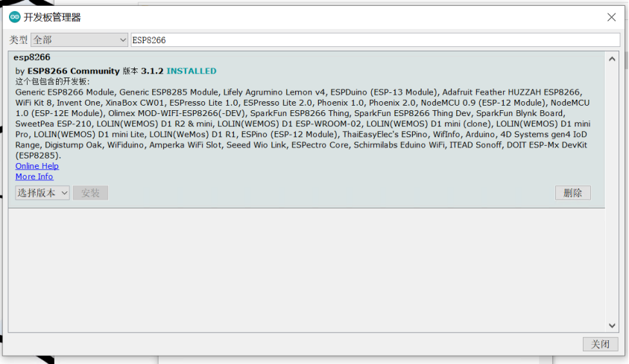The image size is (629, 364).
Task: Expand the 选择版本 version dropdown
Action: 42,193
